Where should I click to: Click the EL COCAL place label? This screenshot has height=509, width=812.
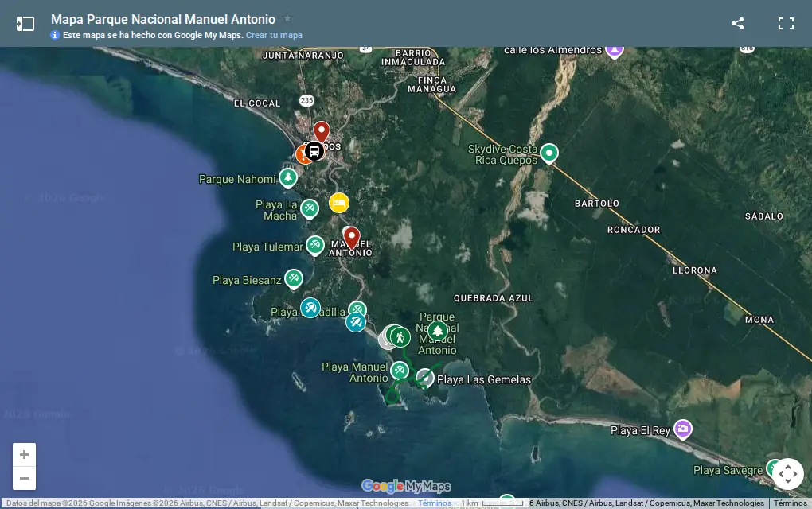257,103
